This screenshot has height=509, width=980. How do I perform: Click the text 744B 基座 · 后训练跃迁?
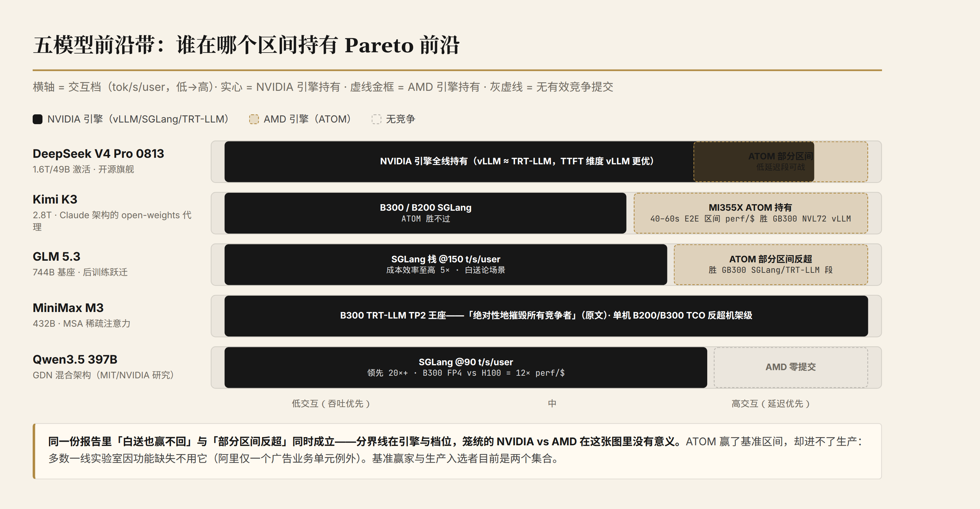click(80, 272)
